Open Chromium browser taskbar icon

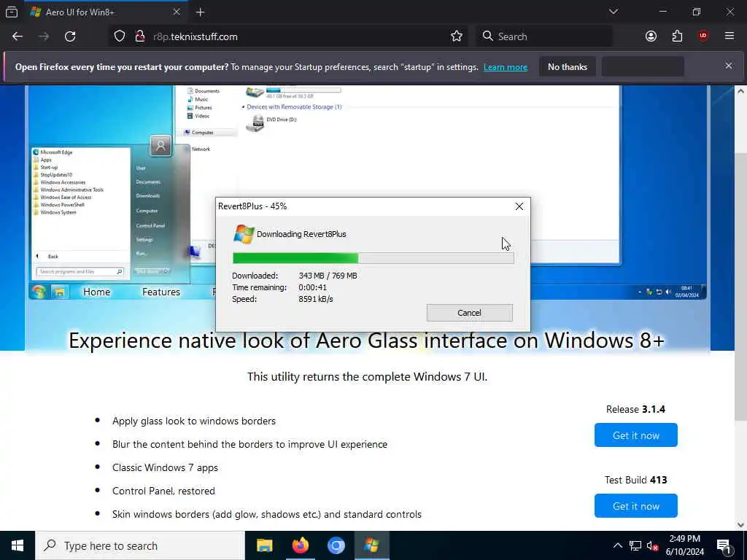(x=336, y=545)
